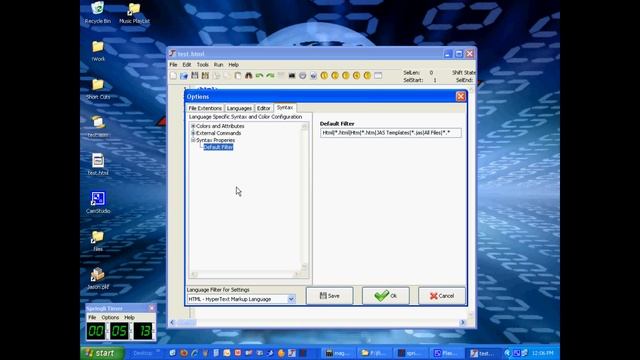Click the Ok button with green checkmark
This screenshot has height=360, width=640.
tap(386, 296)
